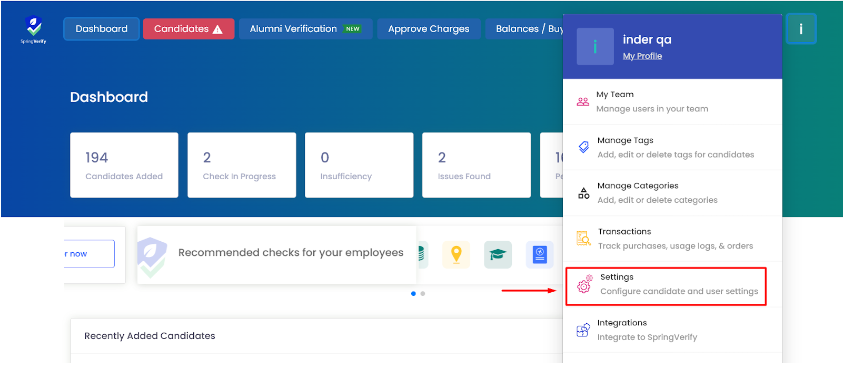Image resolution: width=855 pixels, height=367 pixels.
Task: Click the 194 Candidates Added card
Action: 124,165
